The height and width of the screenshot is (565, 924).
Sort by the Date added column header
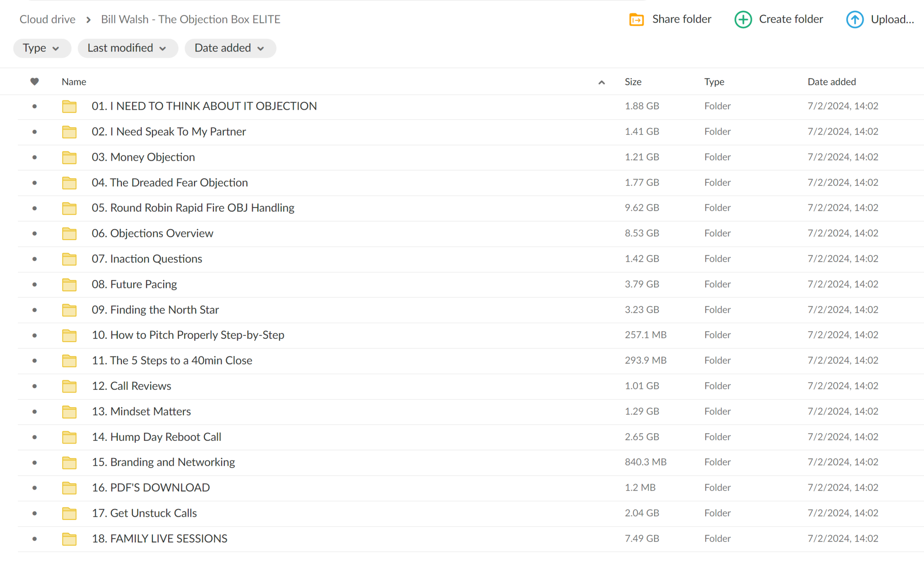[x=831, y=82]
